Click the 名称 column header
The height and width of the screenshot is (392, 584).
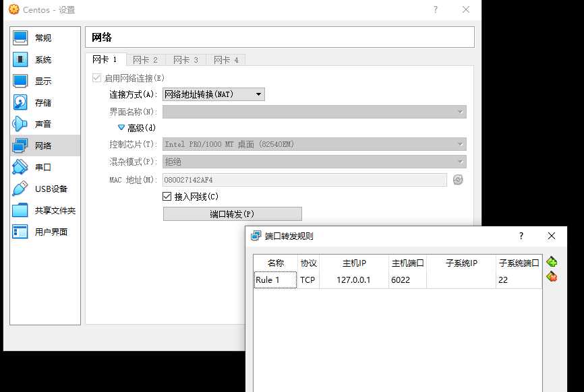pos(276,263)
